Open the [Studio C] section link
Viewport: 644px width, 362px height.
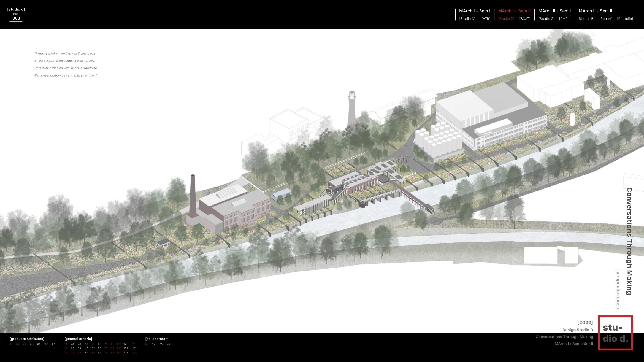tap(467, 19)
